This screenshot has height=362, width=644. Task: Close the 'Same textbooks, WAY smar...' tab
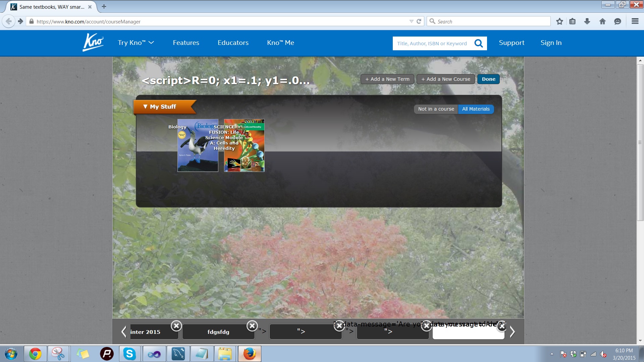(90, 7)
